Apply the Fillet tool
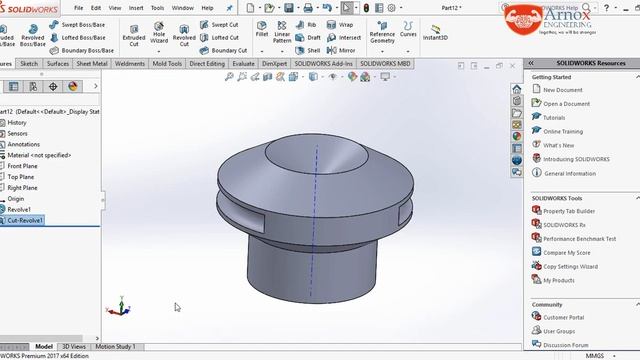Screen dimensions: 640x360 coord(262,29)
